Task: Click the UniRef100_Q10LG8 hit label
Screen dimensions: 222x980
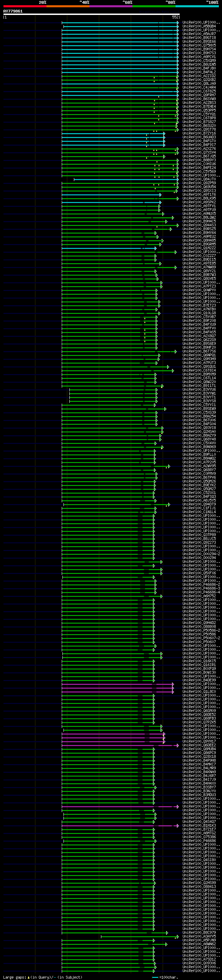Action: (199, 313)
